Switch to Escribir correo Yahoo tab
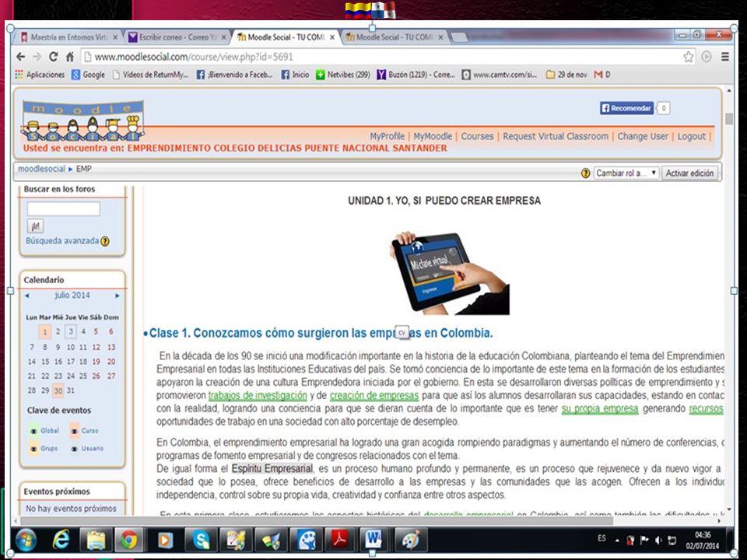The image size is (747, 560). tap(177, 37)
